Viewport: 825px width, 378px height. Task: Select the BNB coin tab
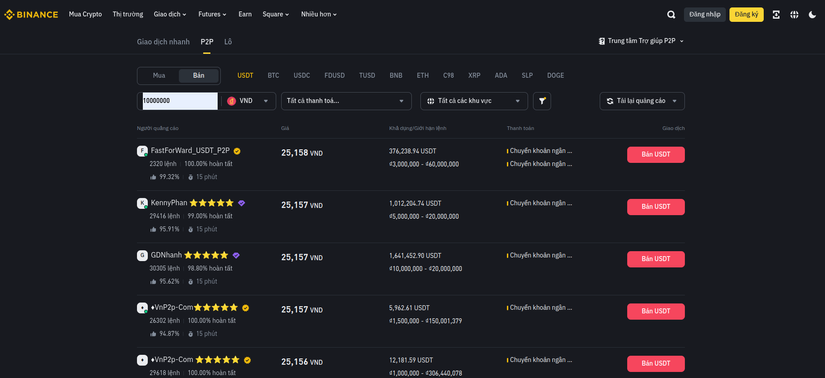click(396, 75)
